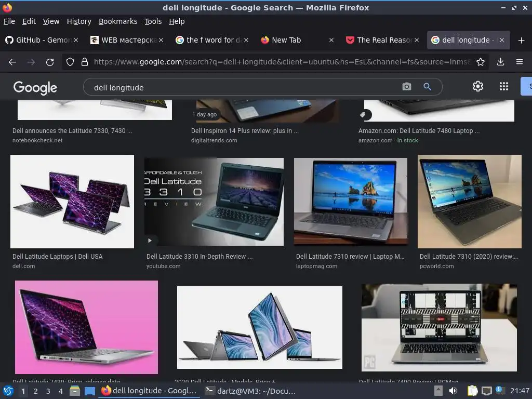Go to the Google logo homepage
Image resolution: width=532 pixels, height=399 pixels.
click(x=35, y=87)
